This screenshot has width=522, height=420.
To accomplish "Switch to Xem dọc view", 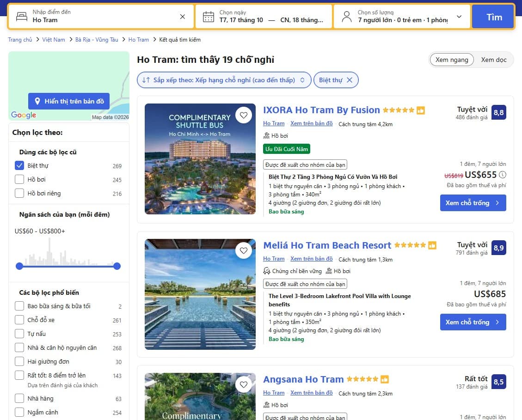I will click(x=494, y=60).
